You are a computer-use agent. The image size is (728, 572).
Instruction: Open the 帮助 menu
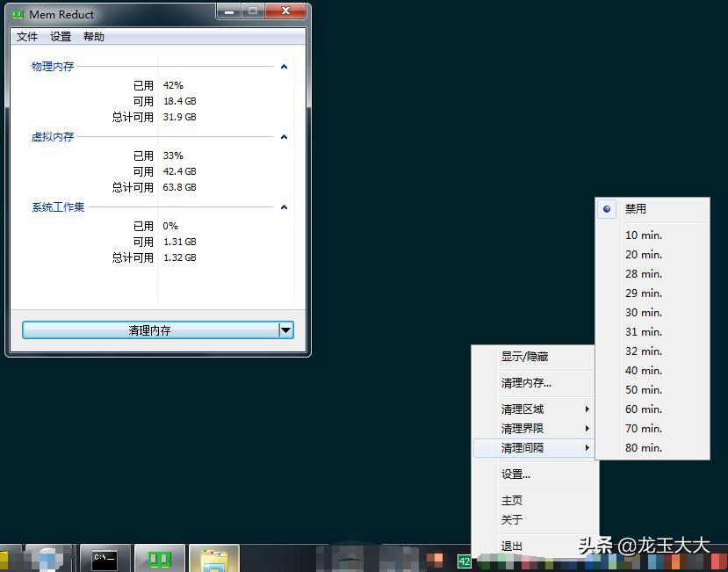94,36
